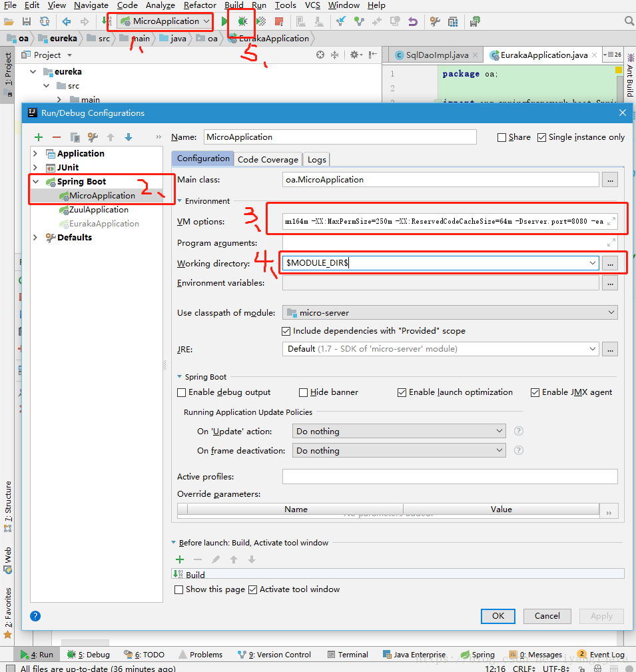The image size is (636, 672).
Task: Toggle Hide banner checkbox
Action: [x=303, y=392]
